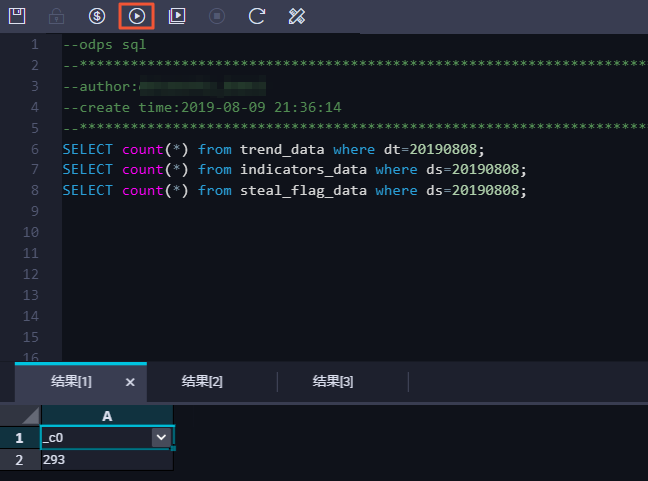Click the cell containing 293

pos(107,460)
